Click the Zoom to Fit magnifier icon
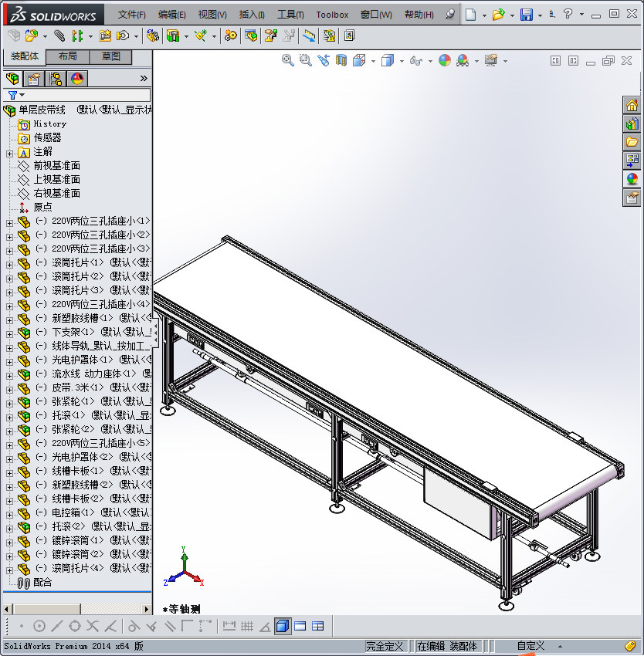 288,61
